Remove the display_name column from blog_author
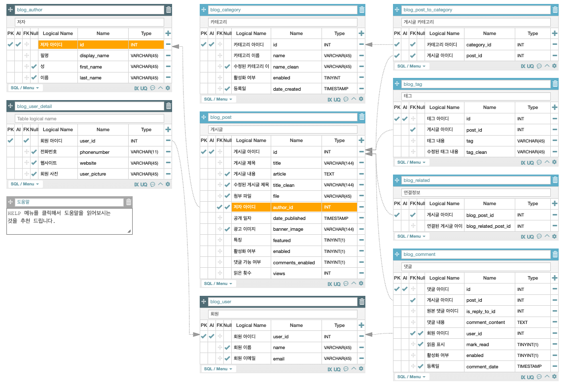Viewport: 571px width, 392px height. pos(168,55)
